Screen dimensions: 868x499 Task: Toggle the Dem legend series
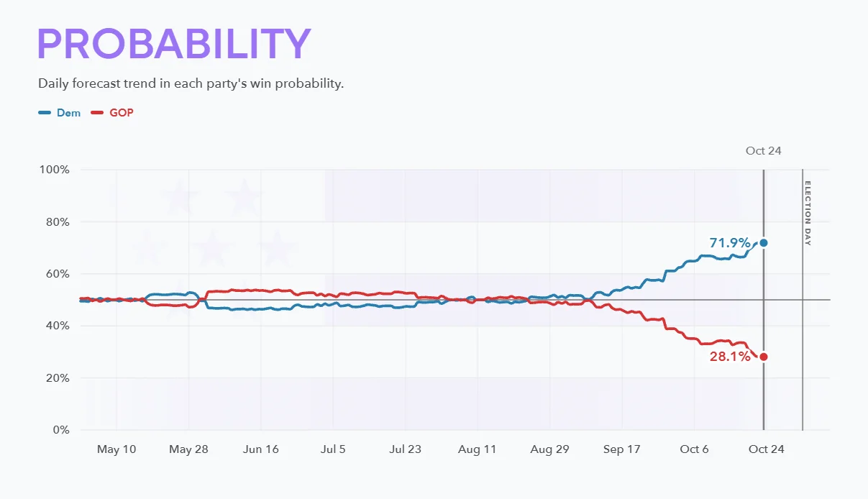click(x=59, y=113)
